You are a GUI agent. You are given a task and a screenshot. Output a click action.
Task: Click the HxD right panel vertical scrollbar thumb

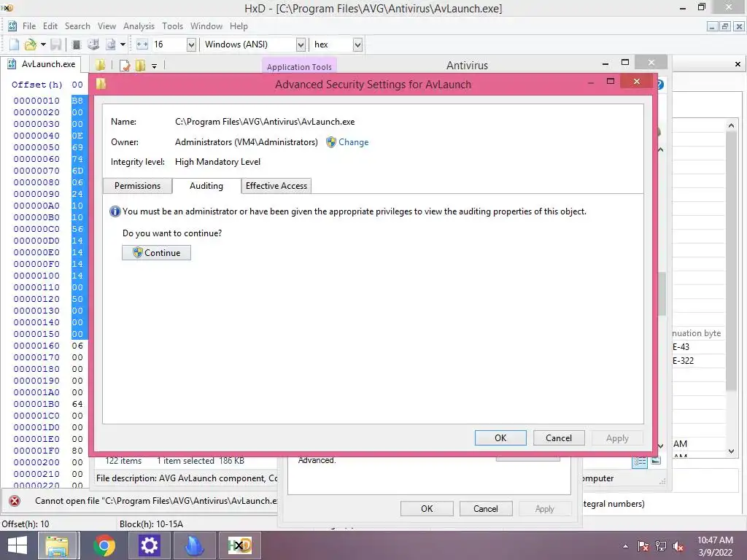731,262
